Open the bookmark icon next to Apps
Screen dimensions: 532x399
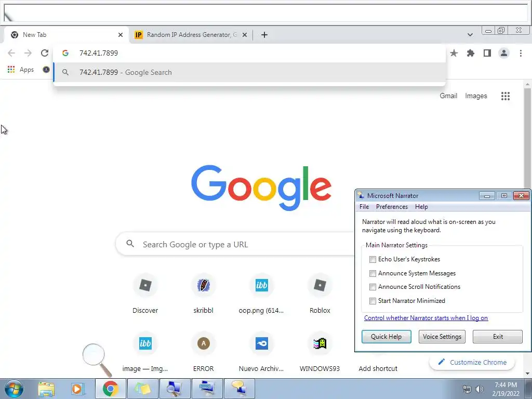coord(46,70)
